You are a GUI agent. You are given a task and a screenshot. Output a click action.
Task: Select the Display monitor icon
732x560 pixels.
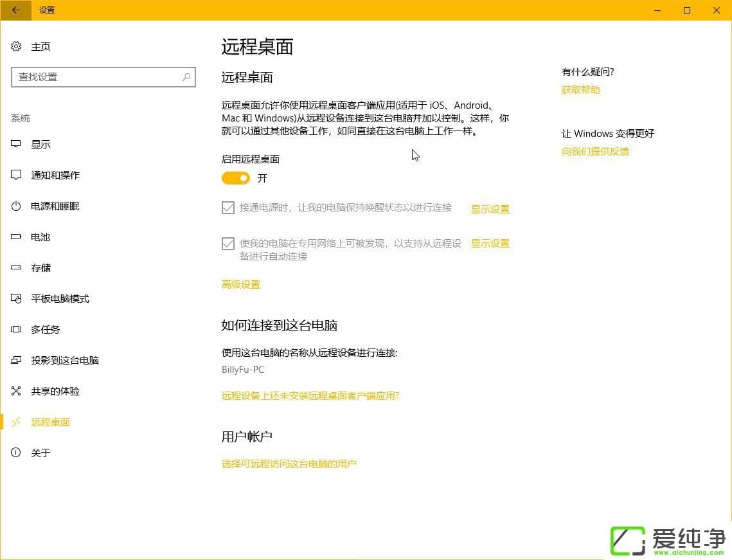tap(16, 145)
